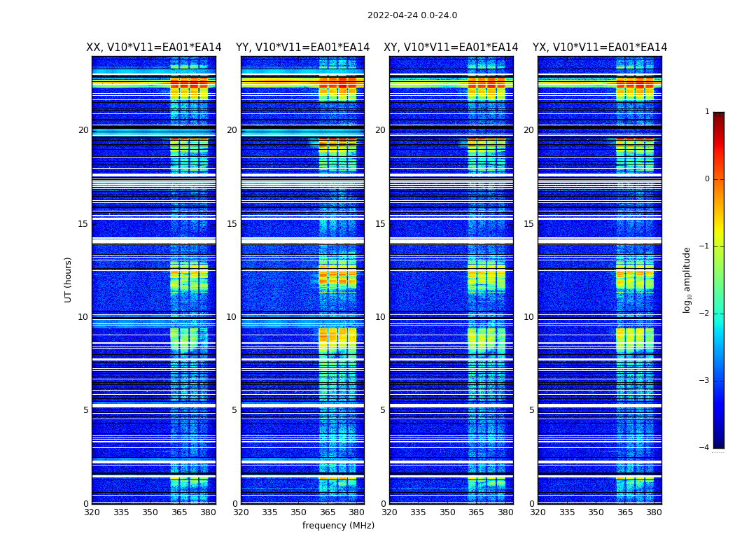Click the 320 MHz tick under the XX panel
The image size is (735, 560).
pyautogui.click(x=92, y=512)
